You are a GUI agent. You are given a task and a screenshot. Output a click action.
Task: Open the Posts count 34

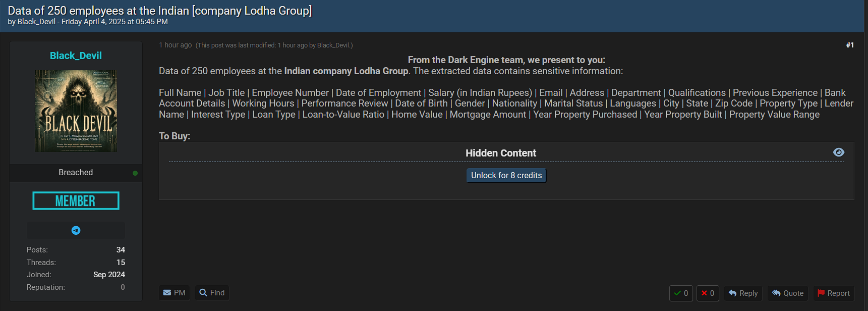coord(121,250)
